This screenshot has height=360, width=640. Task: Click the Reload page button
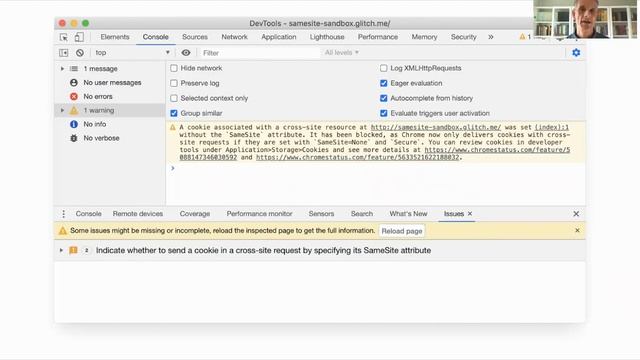(x=402, y=231)
